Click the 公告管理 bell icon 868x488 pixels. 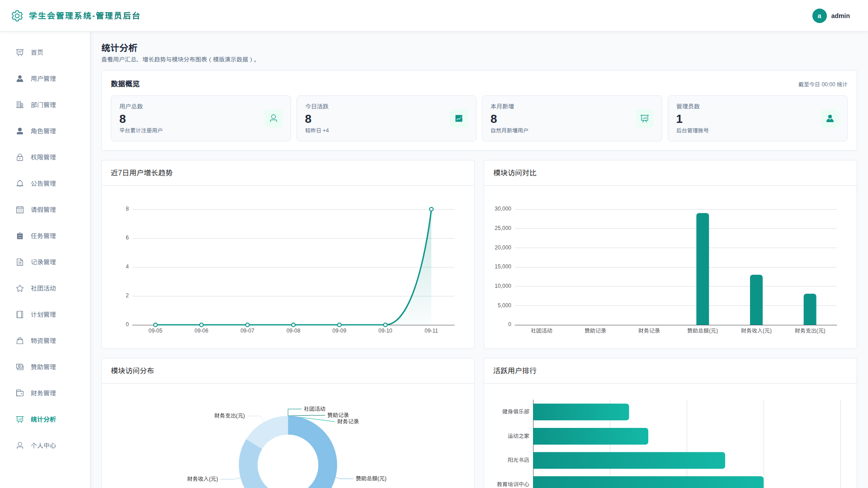[x=20, y=183]
